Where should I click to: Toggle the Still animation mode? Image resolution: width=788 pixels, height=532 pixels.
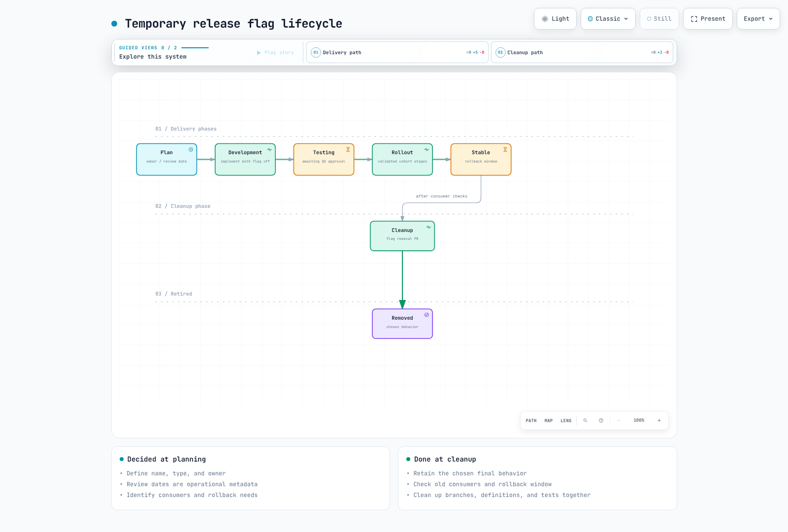[x=659, y=19]
